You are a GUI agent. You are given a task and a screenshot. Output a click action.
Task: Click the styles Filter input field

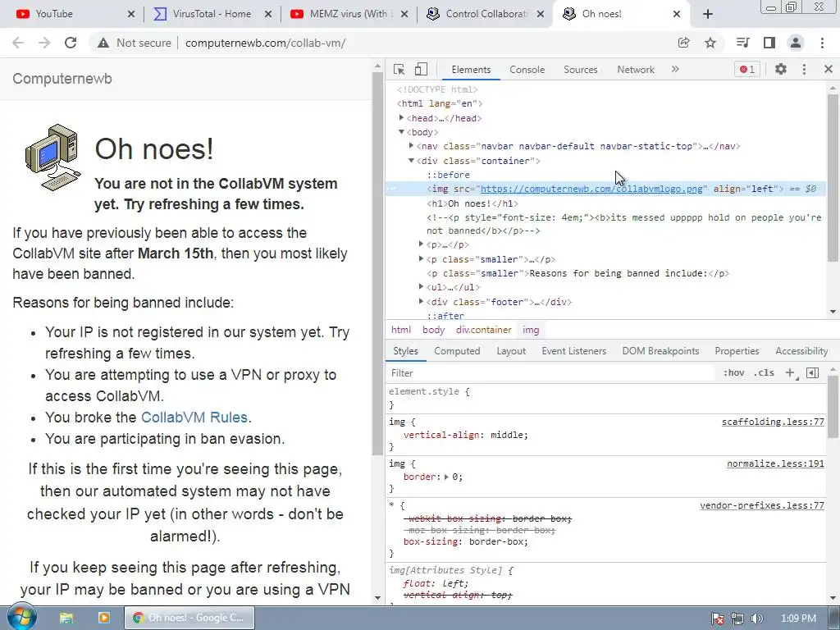click(x=552, y=373)
